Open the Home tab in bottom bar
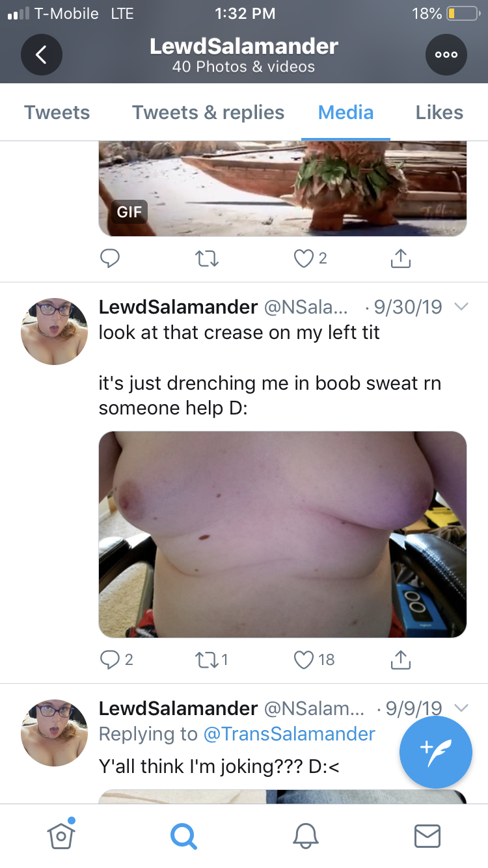 [x=61, y=835]
